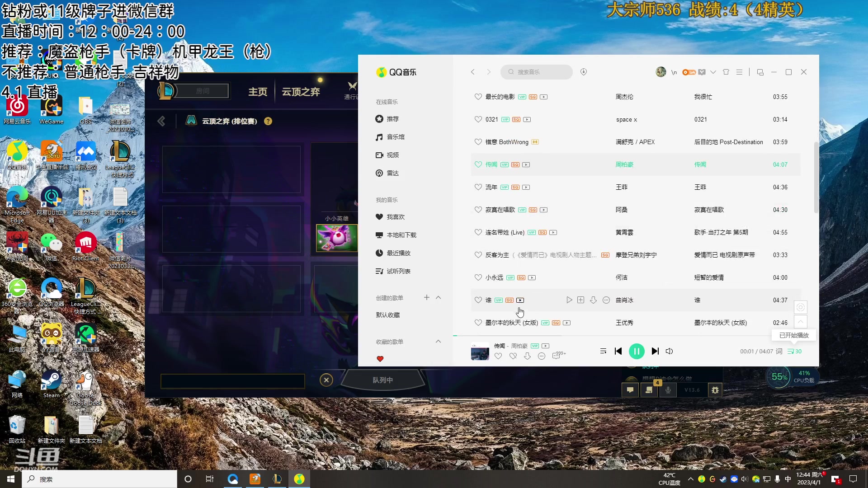Screen dimensions: 868x488
Task: Change the playback order mode
Action: click(x=603, y=351)
